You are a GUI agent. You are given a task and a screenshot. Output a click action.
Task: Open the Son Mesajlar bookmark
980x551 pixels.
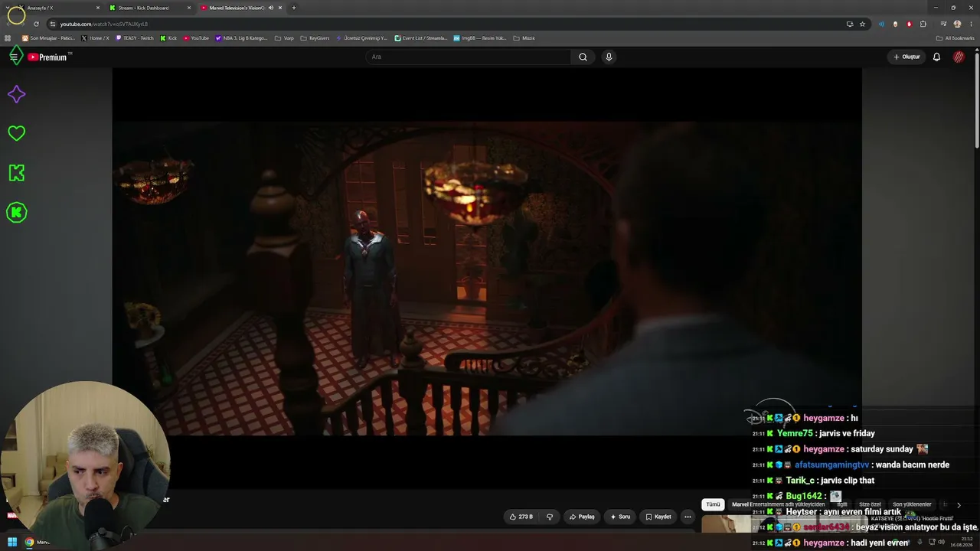pyautogui.click(x=48, y=38)
